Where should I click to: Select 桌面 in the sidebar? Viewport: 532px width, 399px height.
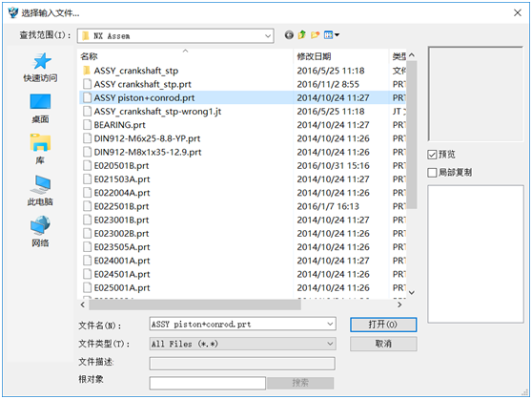(40, 109)
